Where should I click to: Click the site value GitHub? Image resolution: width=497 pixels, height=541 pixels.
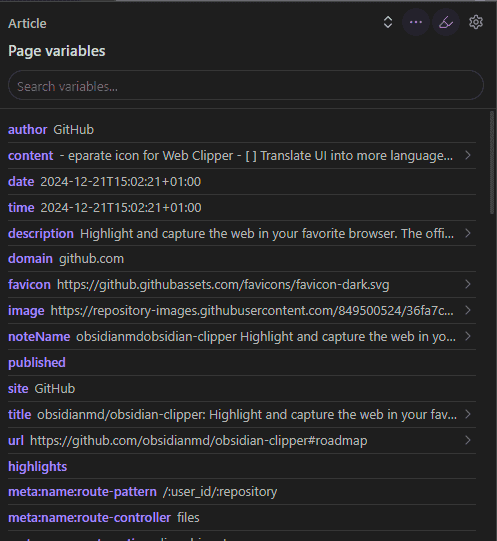coord(55,388)
